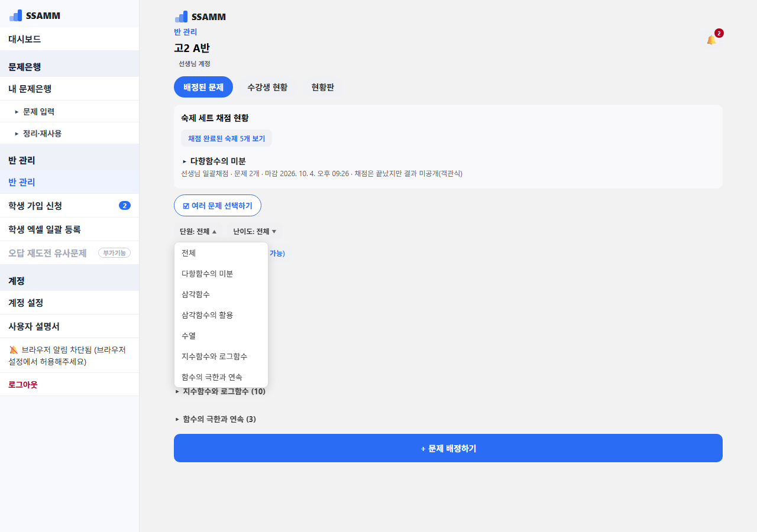Open the 난이도: 전체 dropdown

point(255,232)
